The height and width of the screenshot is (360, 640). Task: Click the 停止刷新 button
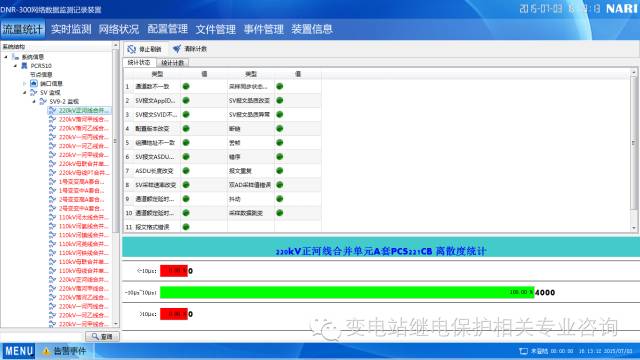[144, 49]
